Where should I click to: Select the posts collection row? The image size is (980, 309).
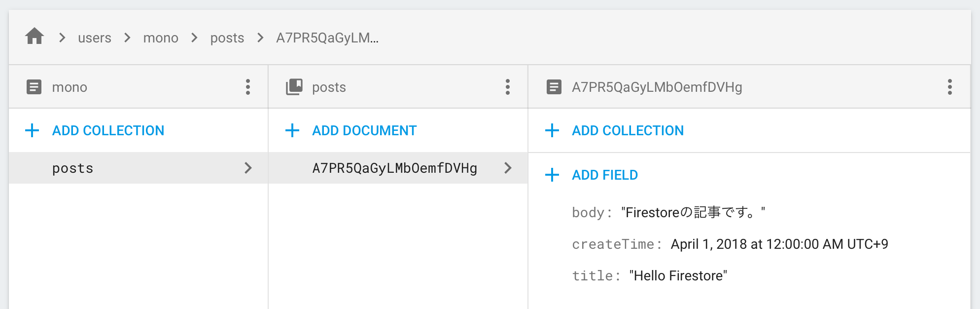[139, 168]
